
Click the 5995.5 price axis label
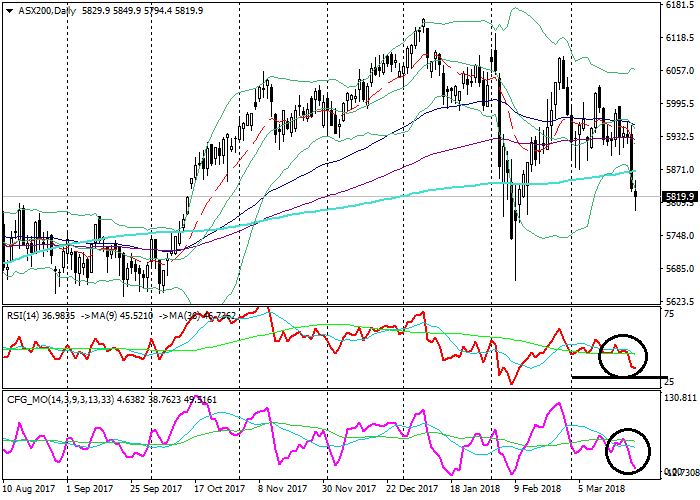pyautogui.click(x=679, y=104)
